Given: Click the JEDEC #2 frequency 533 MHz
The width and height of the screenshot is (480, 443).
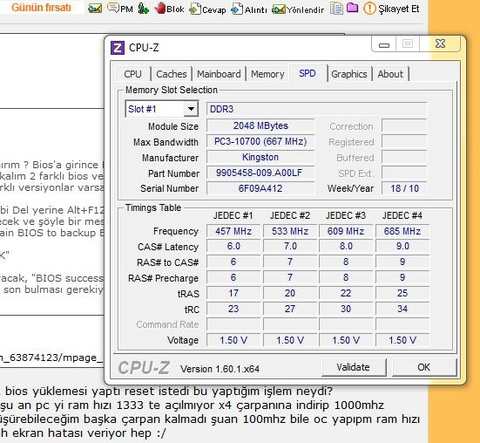Looking at the screenshot, I should pyautogui.click(x=290, y=231).
